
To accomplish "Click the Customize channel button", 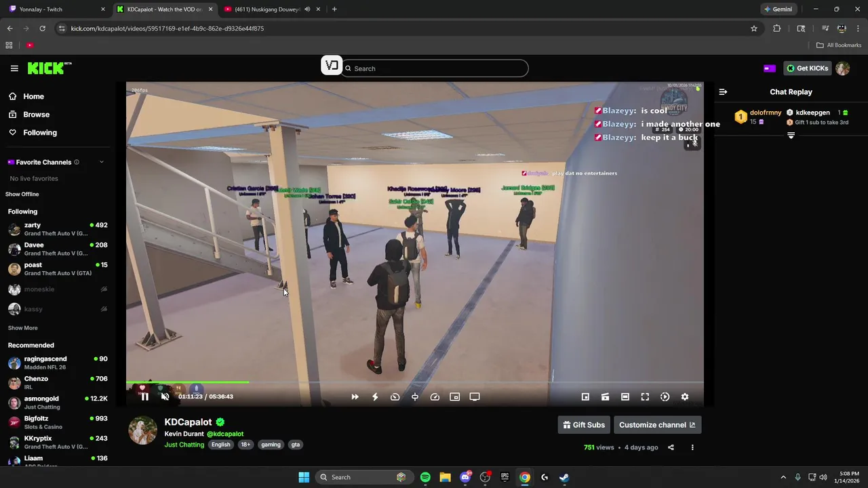I will pyautogui.click(x=657, y=425).
